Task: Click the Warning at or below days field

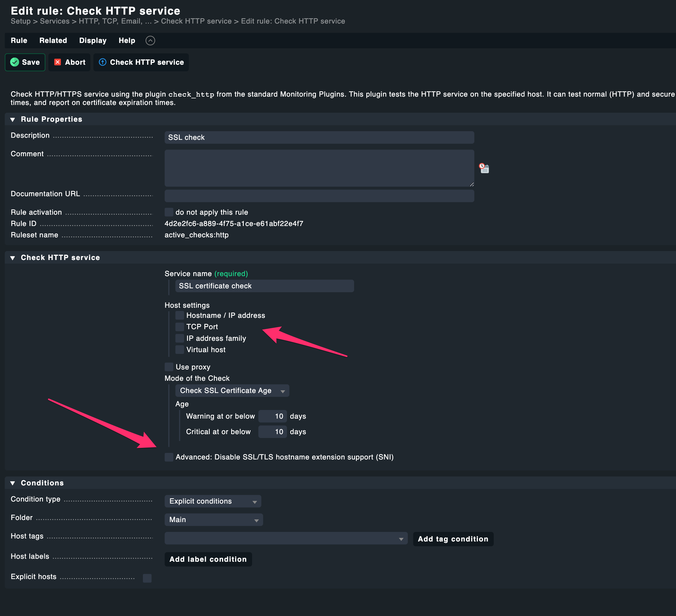Action: pos(272,416)
